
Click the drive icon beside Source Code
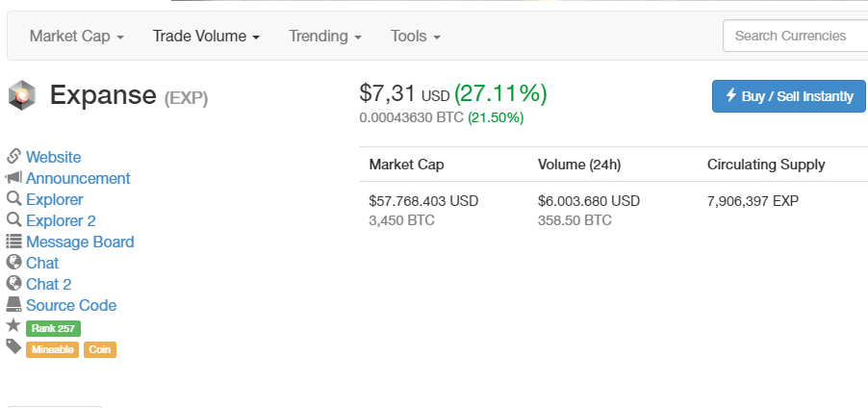coord(13,305)
